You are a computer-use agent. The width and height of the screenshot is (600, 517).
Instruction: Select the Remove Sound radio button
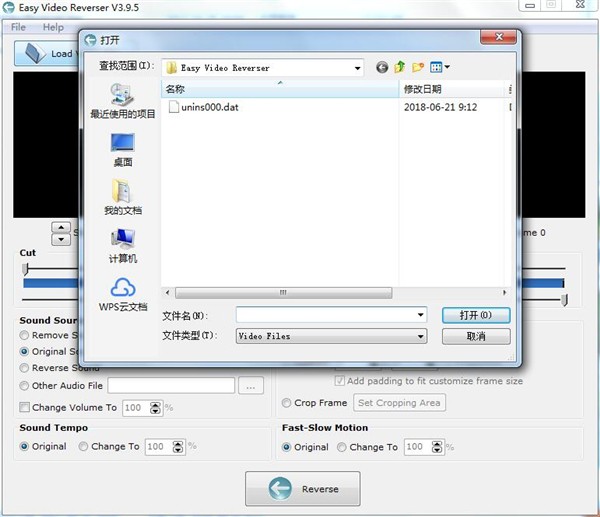(x=24, y=335)
